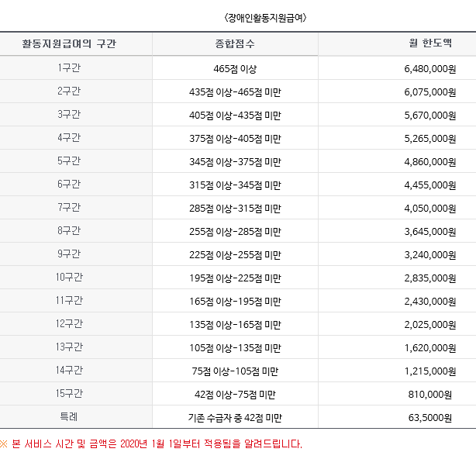Select the 405점 이상-435점 미만 cell
This screenshot has height=459, width=476.
point(235,116)
